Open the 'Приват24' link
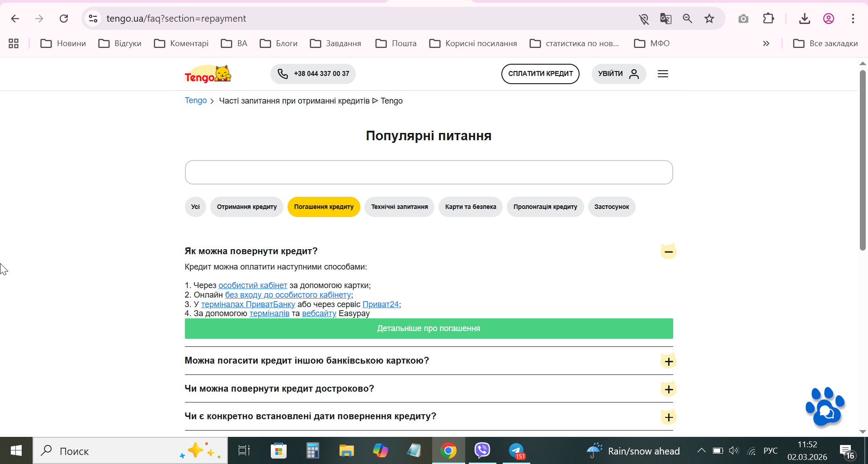The image size is (868, 464). (381, 304)
